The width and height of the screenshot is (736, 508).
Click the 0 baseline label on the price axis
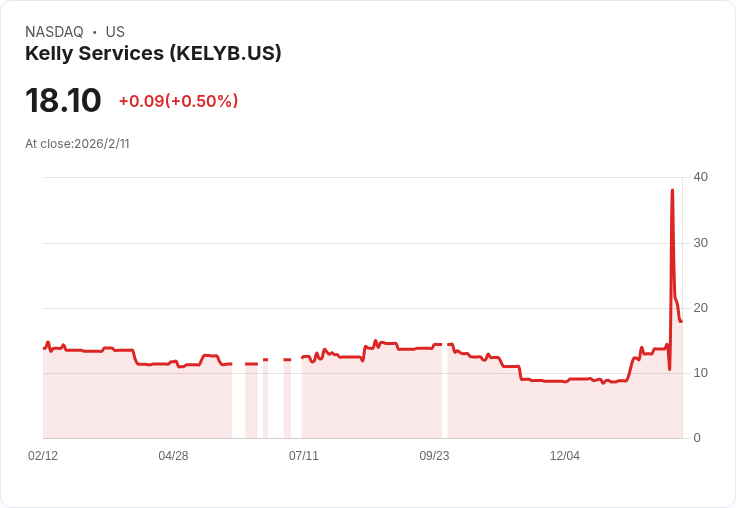(697, 438)
